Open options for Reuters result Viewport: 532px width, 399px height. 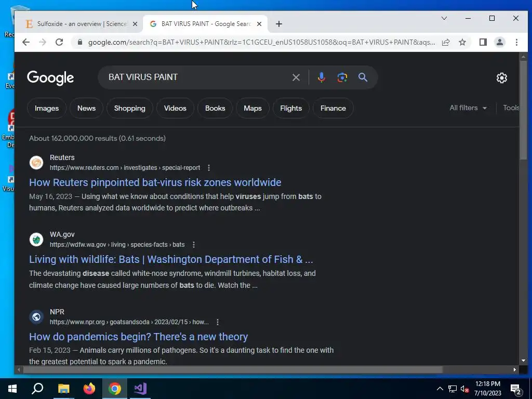coord(209,168)
